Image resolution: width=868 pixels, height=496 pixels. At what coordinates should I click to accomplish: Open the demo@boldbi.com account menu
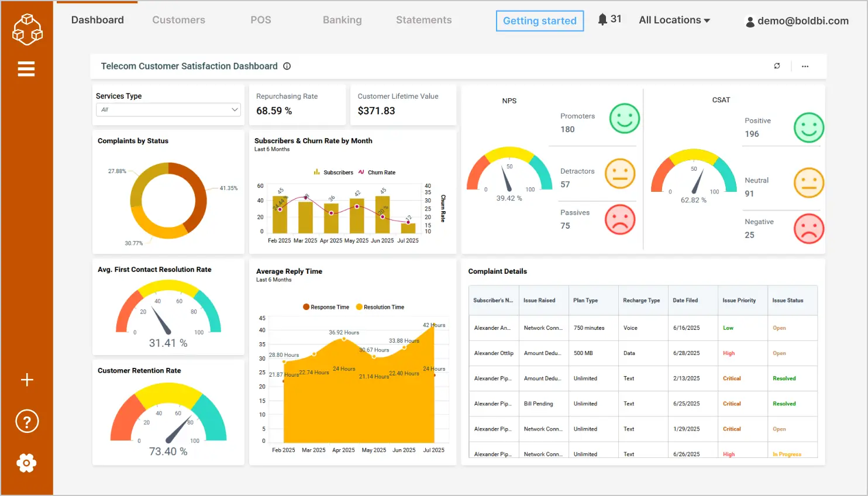tap(798, 21)
